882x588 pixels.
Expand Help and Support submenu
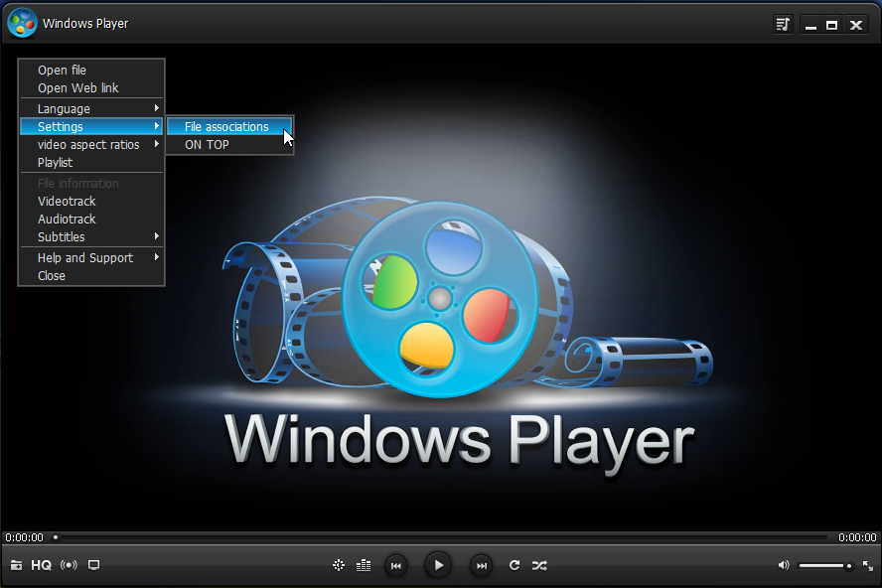pos(91,257)
